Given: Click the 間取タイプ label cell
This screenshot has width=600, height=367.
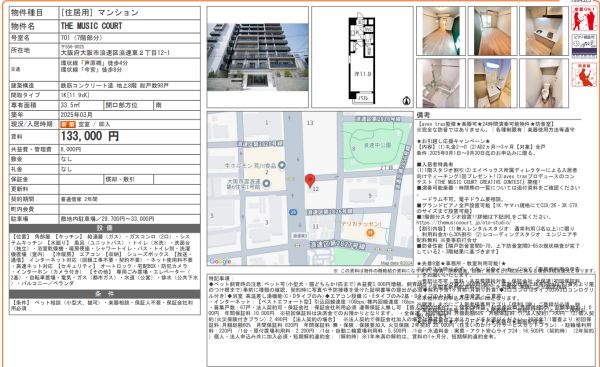Looking at the screenshot, I should [34, 95].
